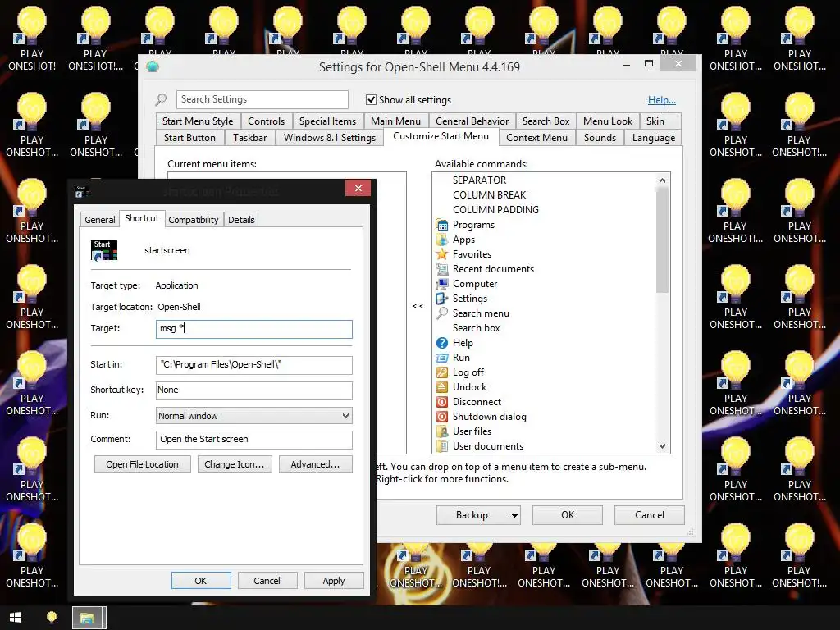Click the Open-Shell shell icon in title bar
840x630 pixels.
tap(153, 67)
